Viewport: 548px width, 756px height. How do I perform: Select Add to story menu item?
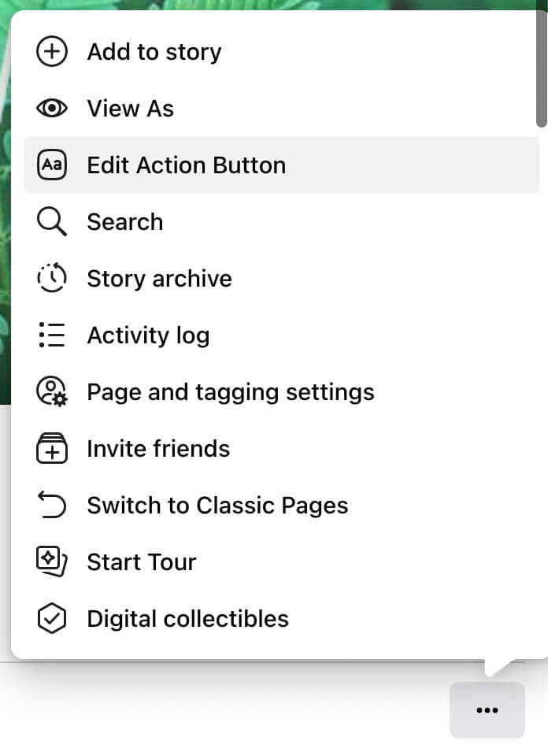point(154,52)
